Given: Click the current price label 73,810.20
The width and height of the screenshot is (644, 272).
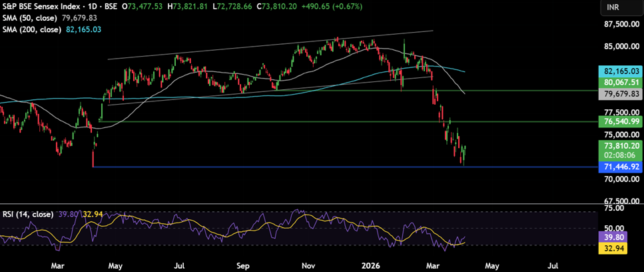Looking at the screenshot, I should point(620,145).
